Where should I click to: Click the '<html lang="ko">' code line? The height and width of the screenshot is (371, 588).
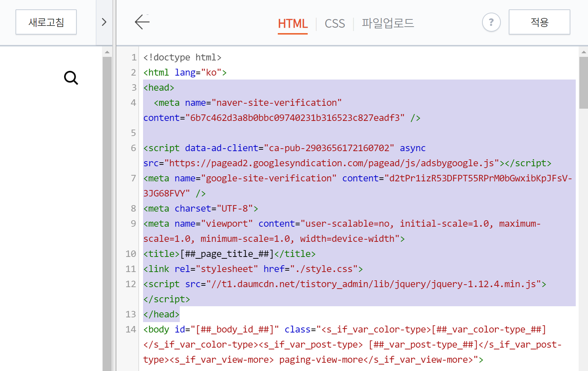[x=185, y=73]
